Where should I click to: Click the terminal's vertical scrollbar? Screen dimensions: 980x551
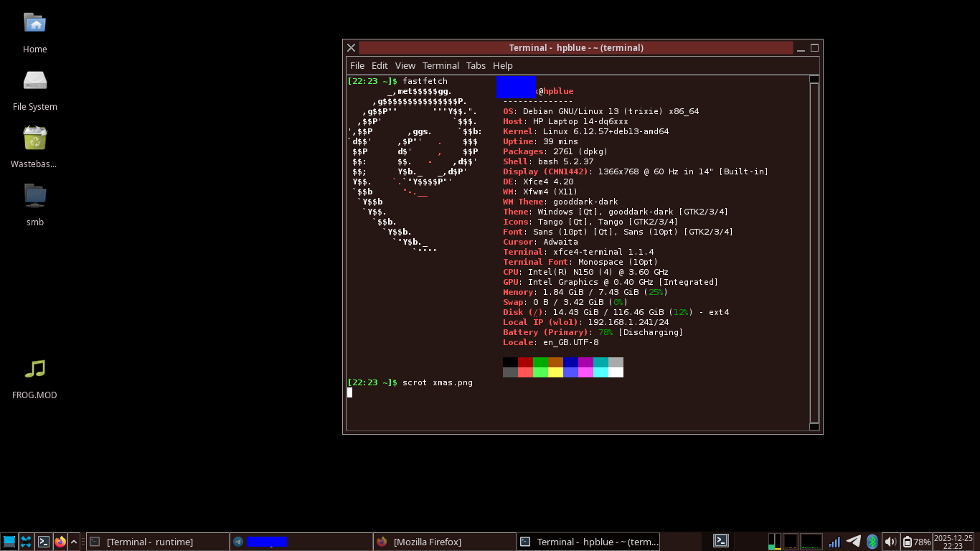[814, 253]
